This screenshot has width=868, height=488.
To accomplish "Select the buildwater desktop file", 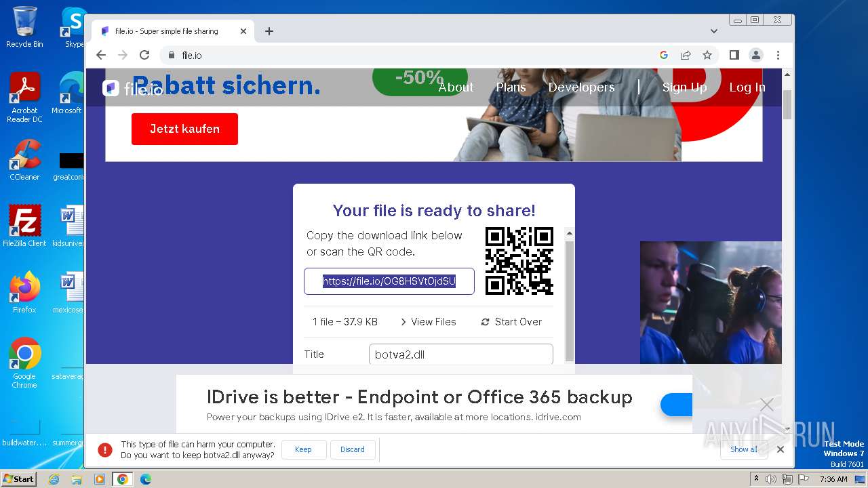I will [24, 432].
